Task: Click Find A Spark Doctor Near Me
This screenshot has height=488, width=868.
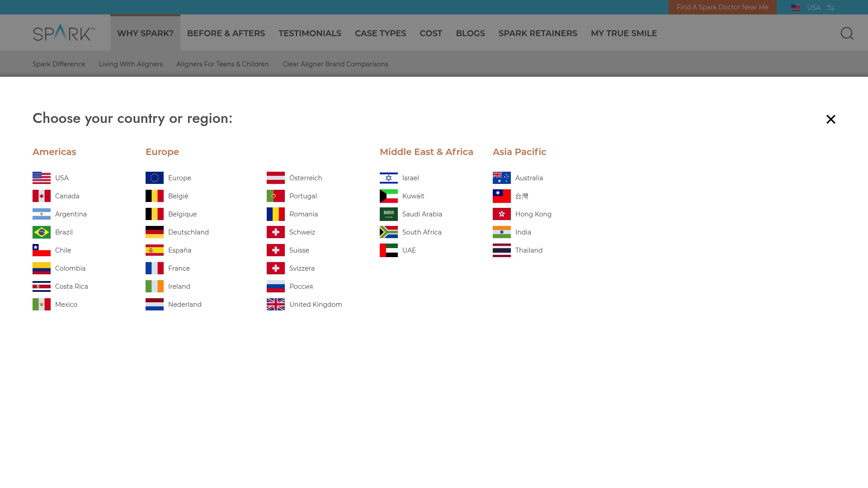Action: (x=722, y=7)
